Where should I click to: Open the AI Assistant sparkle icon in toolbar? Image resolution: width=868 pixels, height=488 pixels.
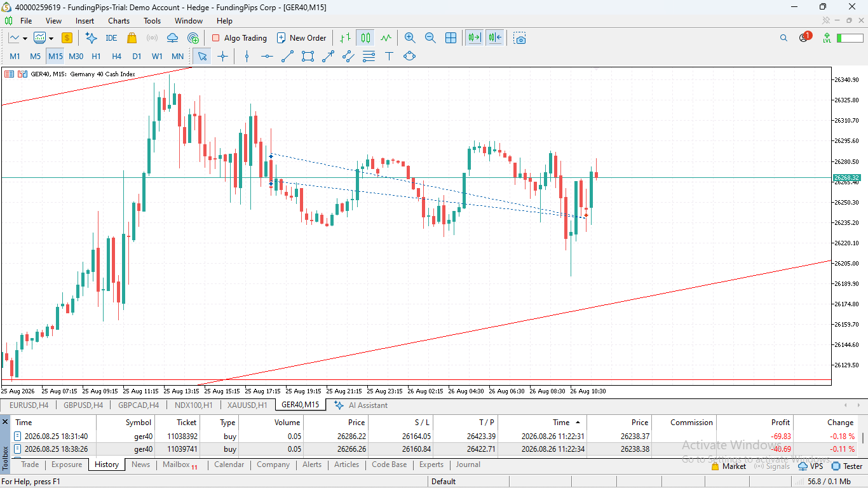pyautogui.click(x=91, y=38)
